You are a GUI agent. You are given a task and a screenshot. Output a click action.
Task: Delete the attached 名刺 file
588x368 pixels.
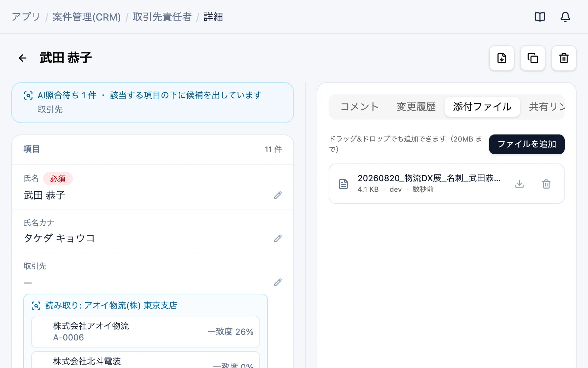click(x=546, y=184)
